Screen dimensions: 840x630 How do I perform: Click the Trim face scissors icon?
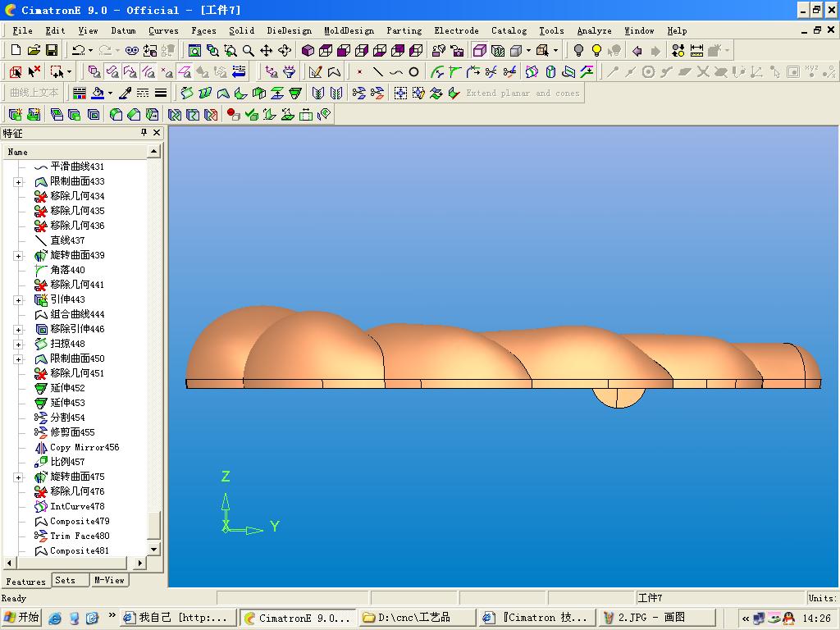(377, 94)
